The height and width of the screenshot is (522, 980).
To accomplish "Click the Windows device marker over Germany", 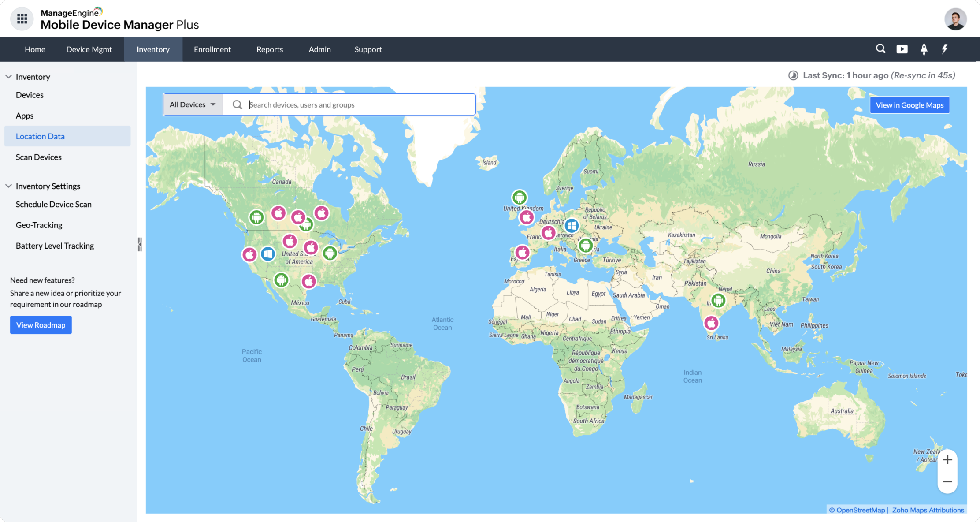I will [572, 226].
